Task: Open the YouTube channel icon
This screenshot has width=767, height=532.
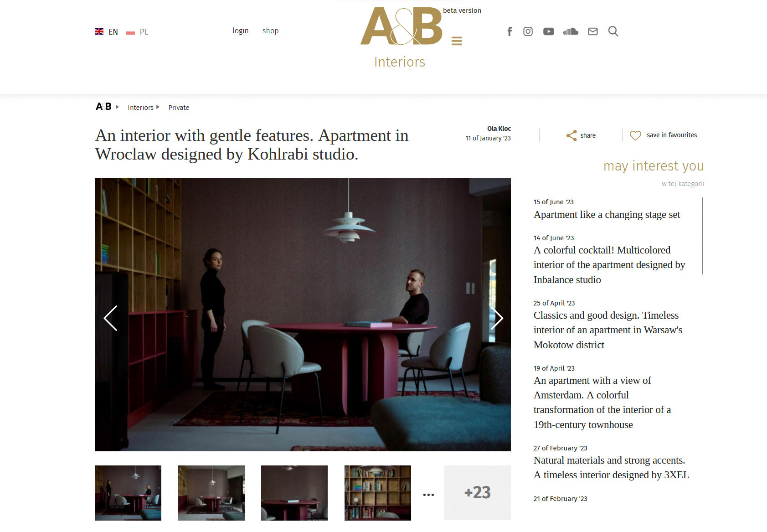Action: click(549, 31)
